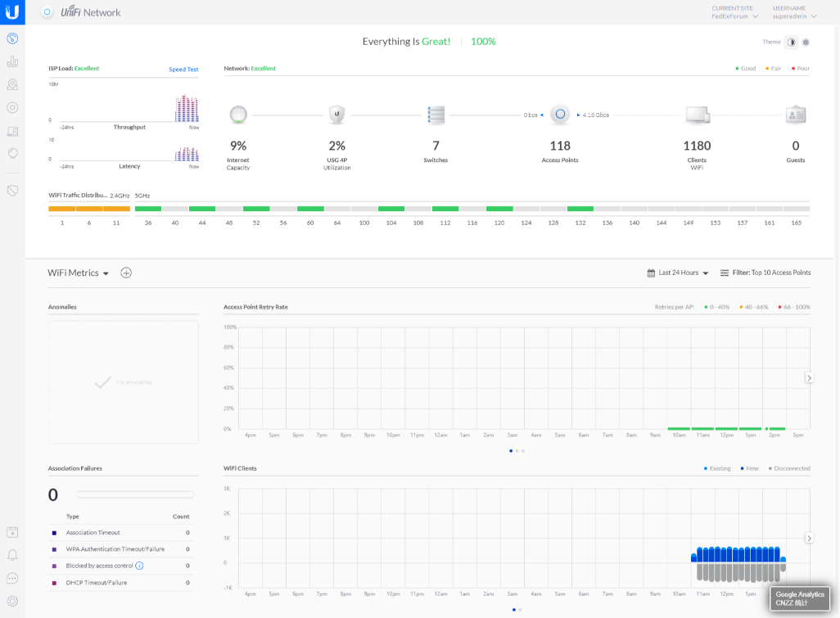Open the Map sidebar icon
Viewport: 840px width, 618px height.
[12, 84]
